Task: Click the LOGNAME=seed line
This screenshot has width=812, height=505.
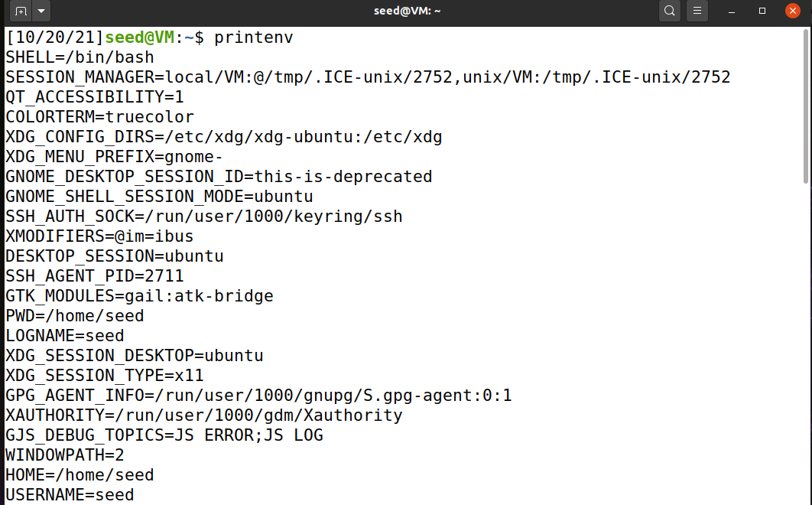Action: [x=64, y=335]
